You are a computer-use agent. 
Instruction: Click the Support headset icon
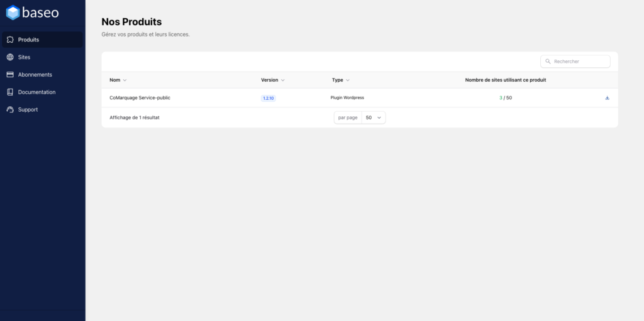[10, 110]
